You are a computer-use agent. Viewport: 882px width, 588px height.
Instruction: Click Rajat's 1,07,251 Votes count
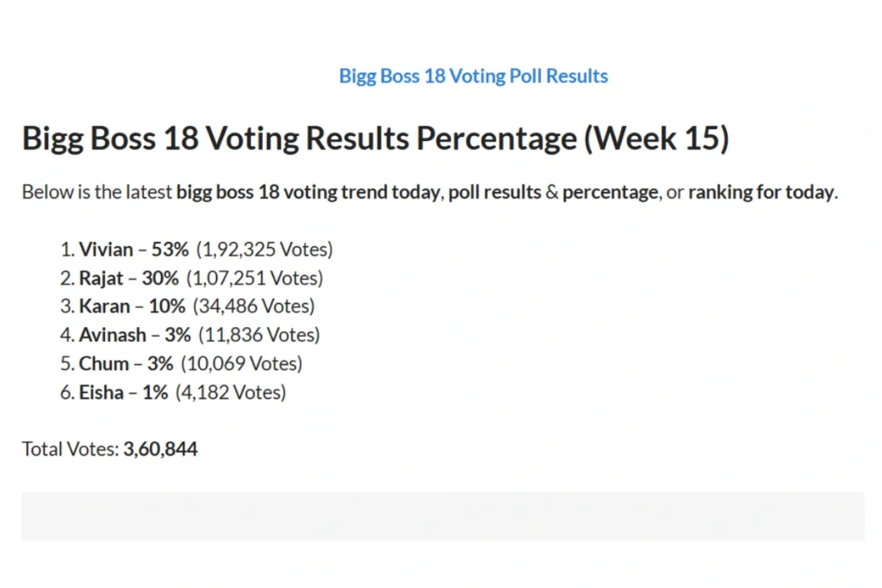coord(255,278)
